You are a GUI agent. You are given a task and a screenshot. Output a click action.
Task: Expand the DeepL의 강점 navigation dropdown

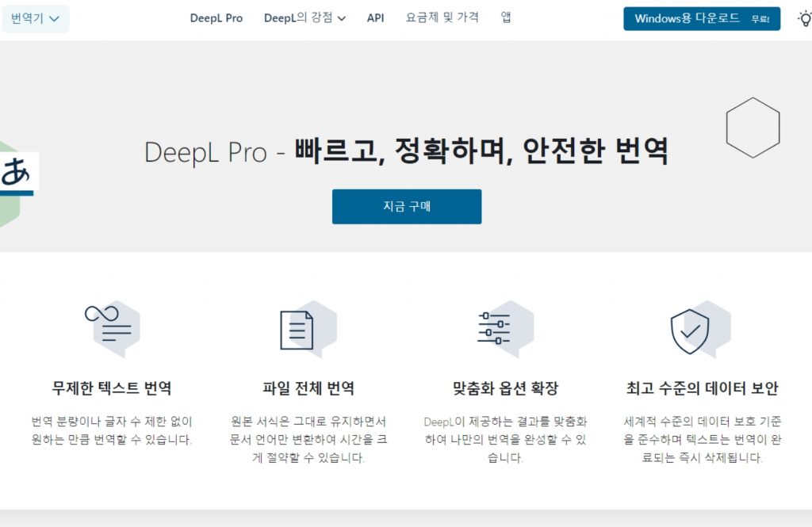301,17
